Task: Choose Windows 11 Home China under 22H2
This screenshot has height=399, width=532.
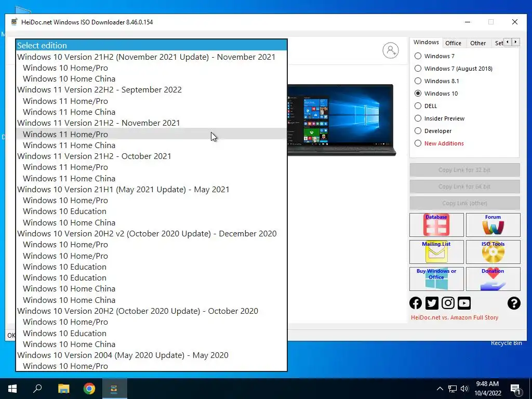Action: [x=151, y=112]
